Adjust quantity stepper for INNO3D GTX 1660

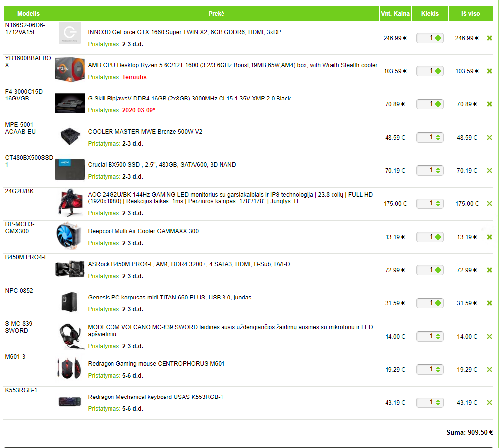click(x=438, y=38)
